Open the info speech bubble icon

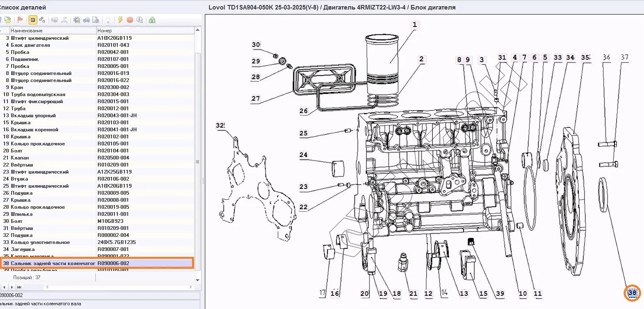(140, 20)
